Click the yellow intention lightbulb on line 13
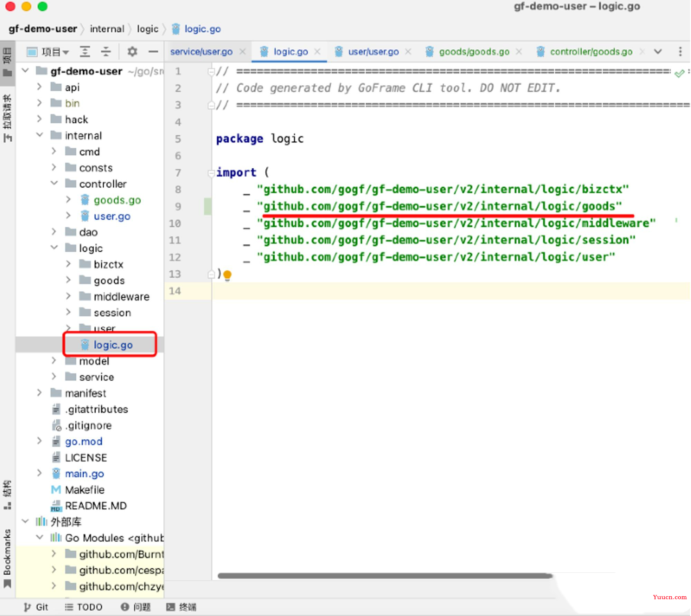 [227, 276]
